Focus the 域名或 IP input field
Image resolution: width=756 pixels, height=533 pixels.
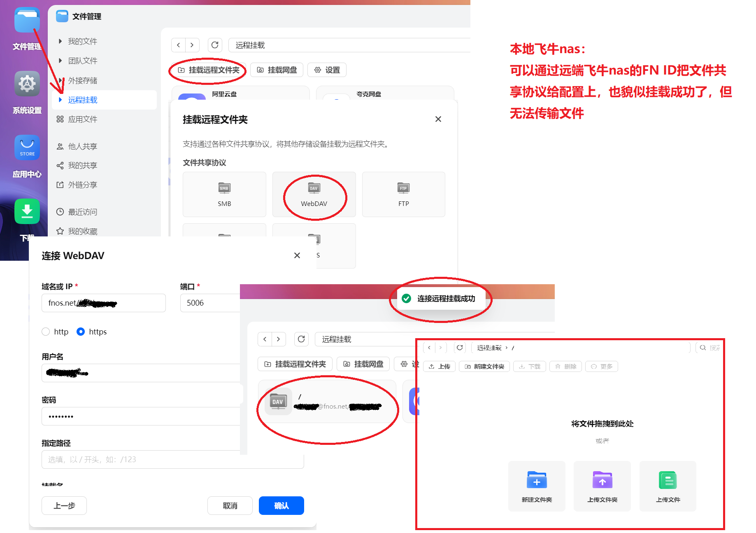[104, 303]
